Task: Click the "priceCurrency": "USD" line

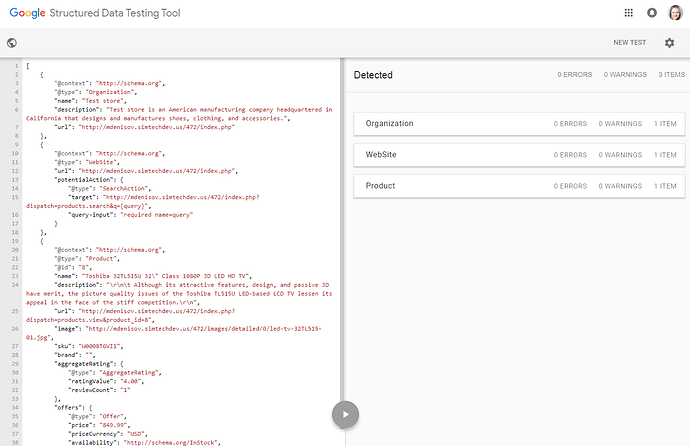Action: (x=108, y=434)
